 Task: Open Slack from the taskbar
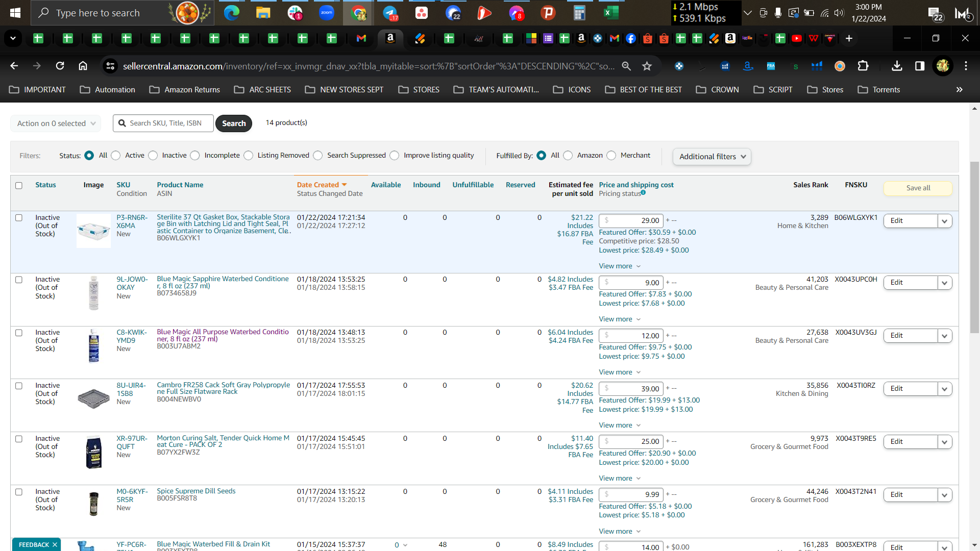tap(295, 13)
